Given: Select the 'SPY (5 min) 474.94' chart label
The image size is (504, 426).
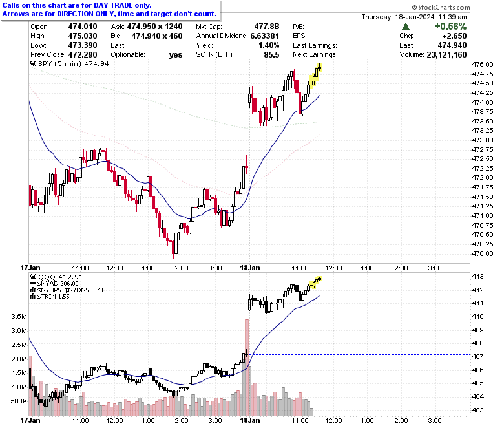Looking at the screenshot, I should pos(74,63).
